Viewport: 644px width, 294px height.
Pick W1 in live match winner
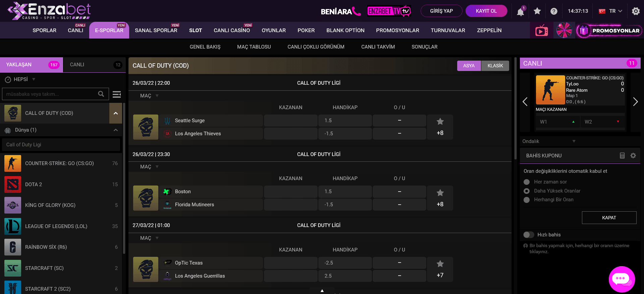(557, 122)
